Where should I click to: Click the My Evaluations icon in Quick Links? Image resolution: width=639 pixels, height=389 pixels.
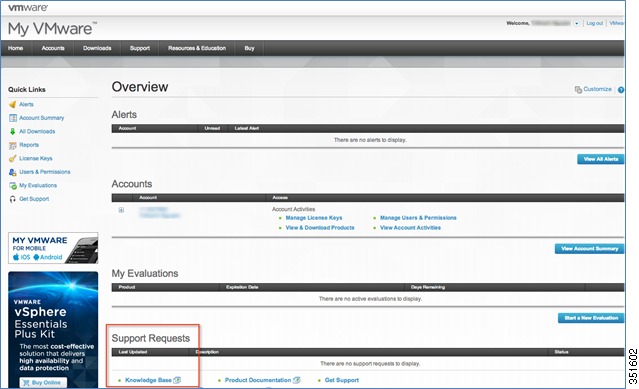[13, 185]
